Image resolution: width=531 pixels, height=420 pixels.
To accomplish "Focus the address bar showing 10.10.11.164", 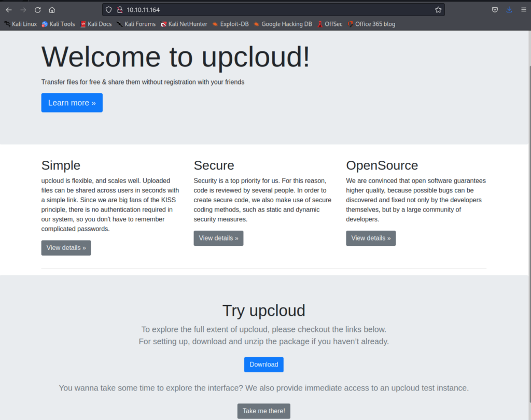I will point(273,10).
